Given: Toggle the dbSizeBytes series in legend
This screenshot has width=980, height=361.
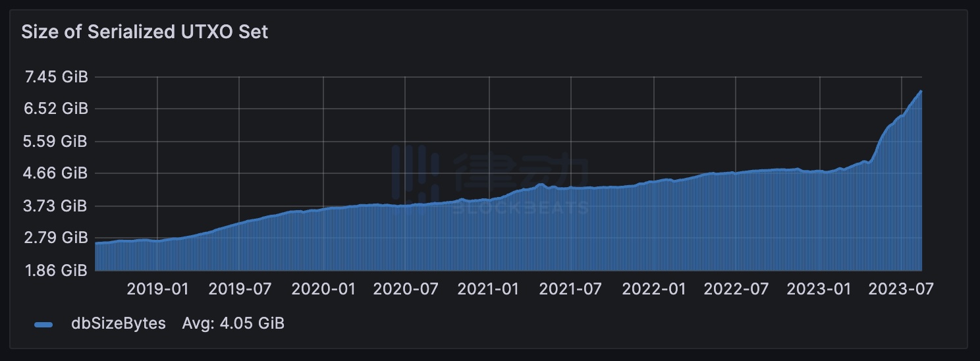Looking at the screenshot, I should click(x=119, y=323).
